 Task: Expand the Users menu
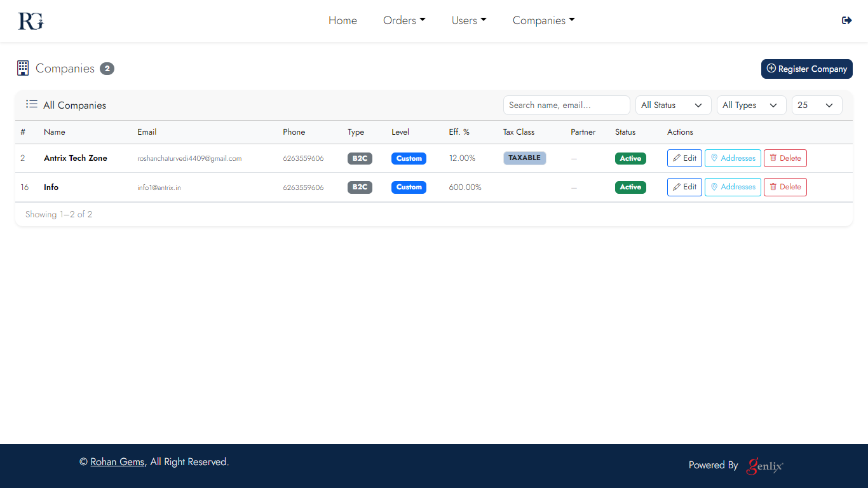[x=469, y=20]
